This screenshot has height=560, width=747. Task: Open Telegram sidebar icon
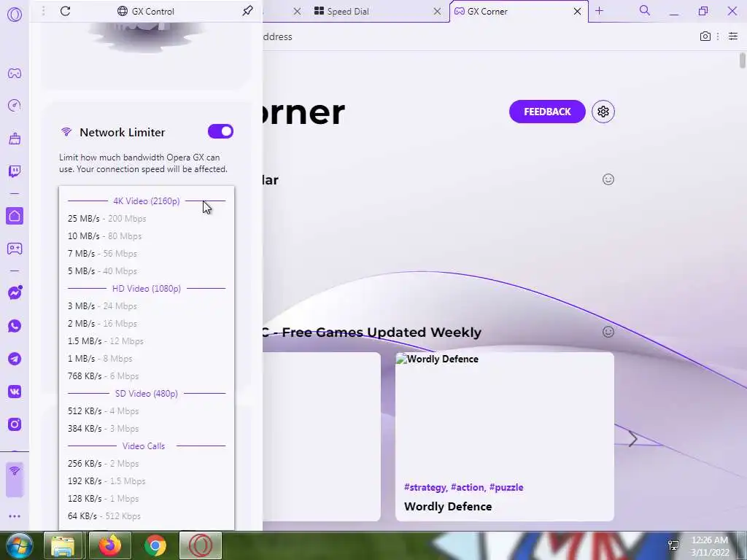pyautogui.click(x=15, y=359)
